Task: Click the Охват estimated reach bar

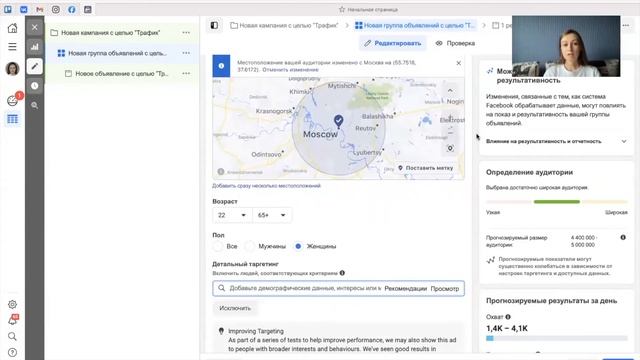Action: [556, 338]
